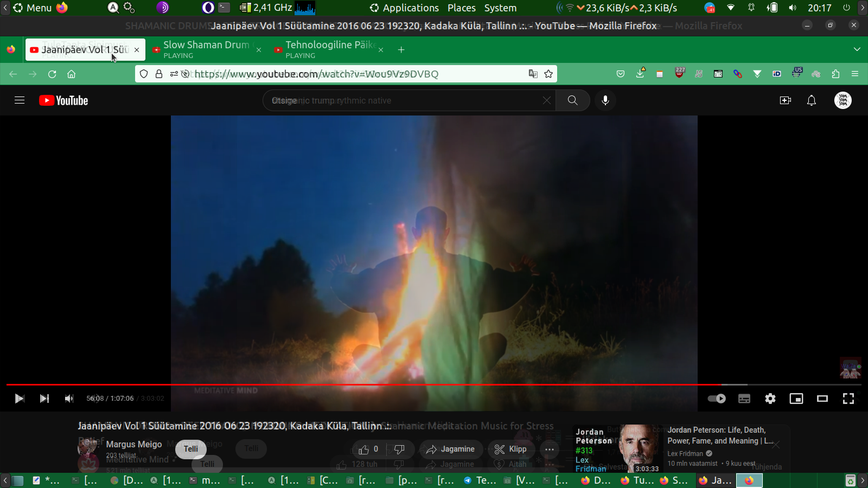
Task: Show site security padlock info
Action: point(159,74)
